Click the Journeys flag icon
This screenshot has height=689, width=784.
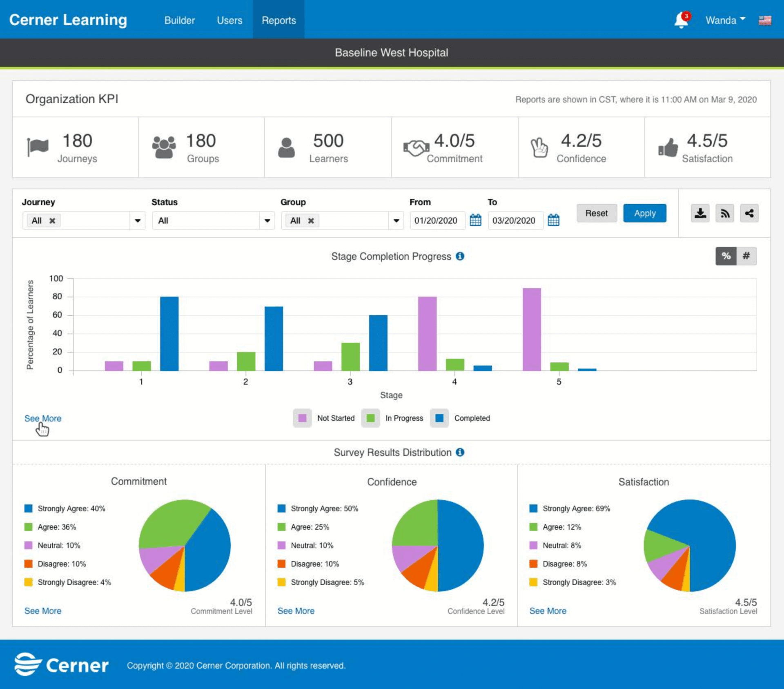point(38,147)
